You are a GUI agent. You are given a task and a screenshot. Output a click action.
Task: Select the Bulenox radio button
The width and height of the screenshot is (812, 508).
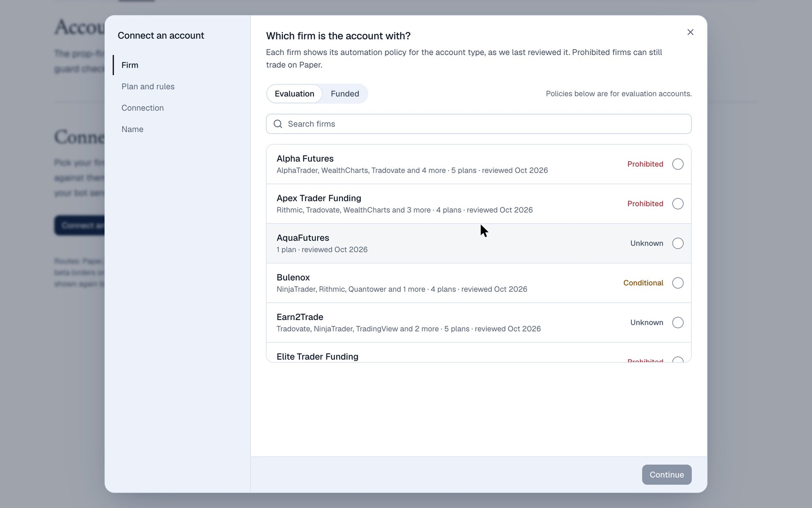pyautogui.click(x=678, y=283)
